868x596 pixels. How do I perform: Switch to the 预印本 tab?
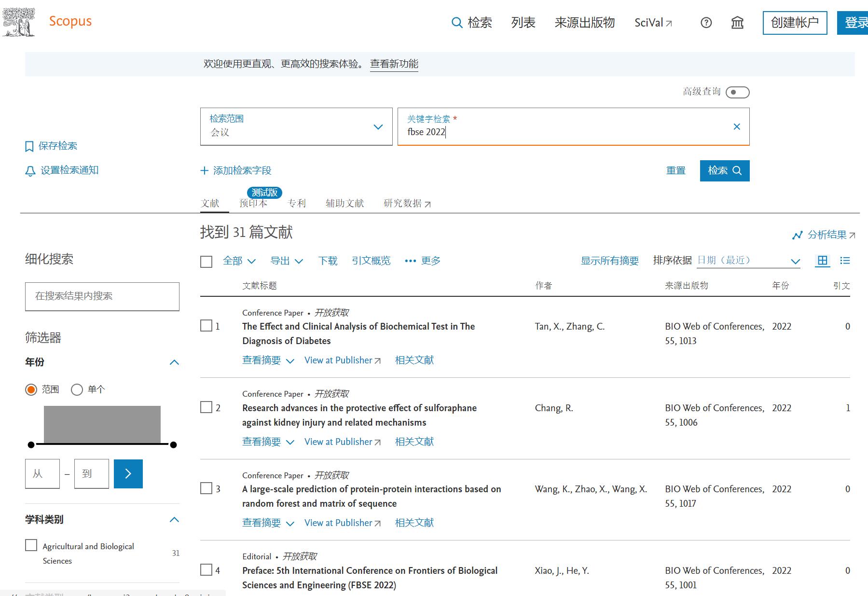[253, 203]
